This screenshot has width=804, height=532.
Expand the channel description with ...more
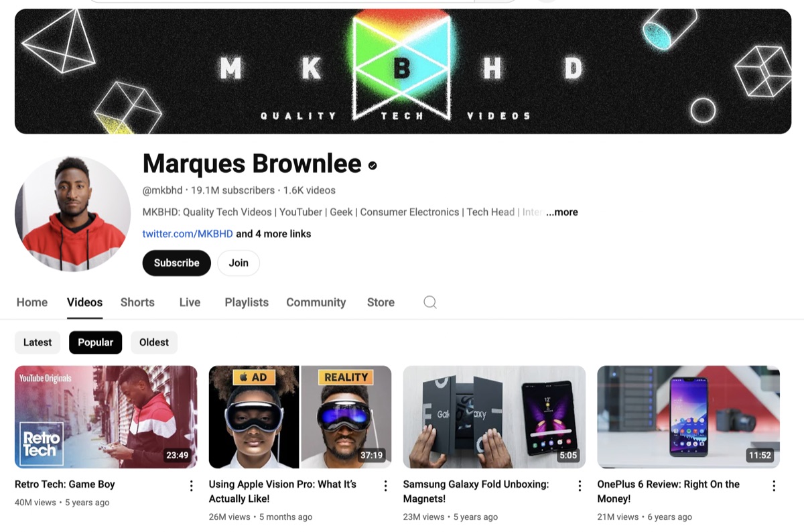pyautogui.click(x=561, y=212)
